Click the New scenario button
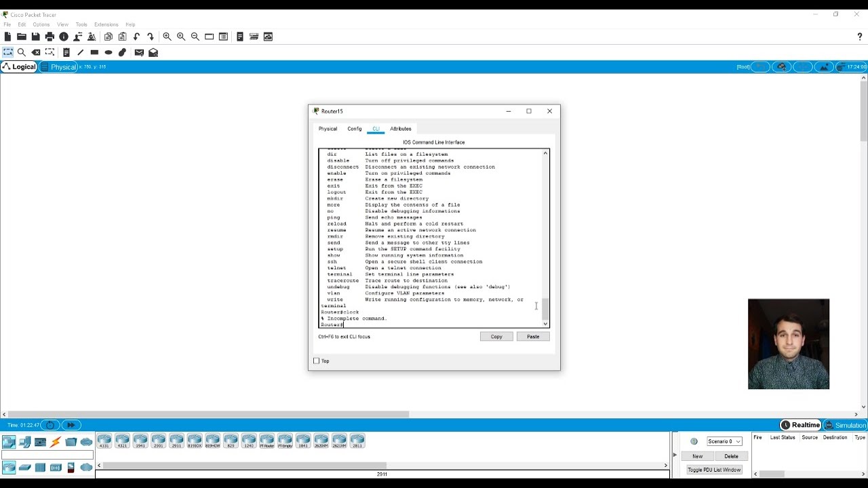Screen dimensions: 868x488 point(697,456)
